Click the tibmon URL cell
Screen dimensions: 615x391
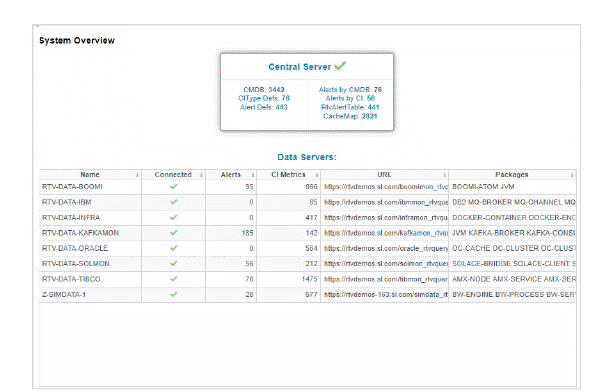385,279
